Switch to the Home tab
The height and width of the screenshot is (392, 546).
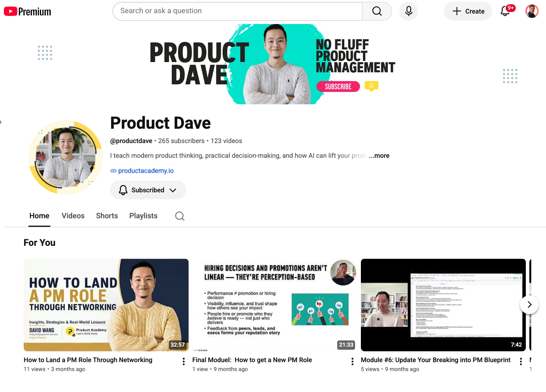click(39, 216)
